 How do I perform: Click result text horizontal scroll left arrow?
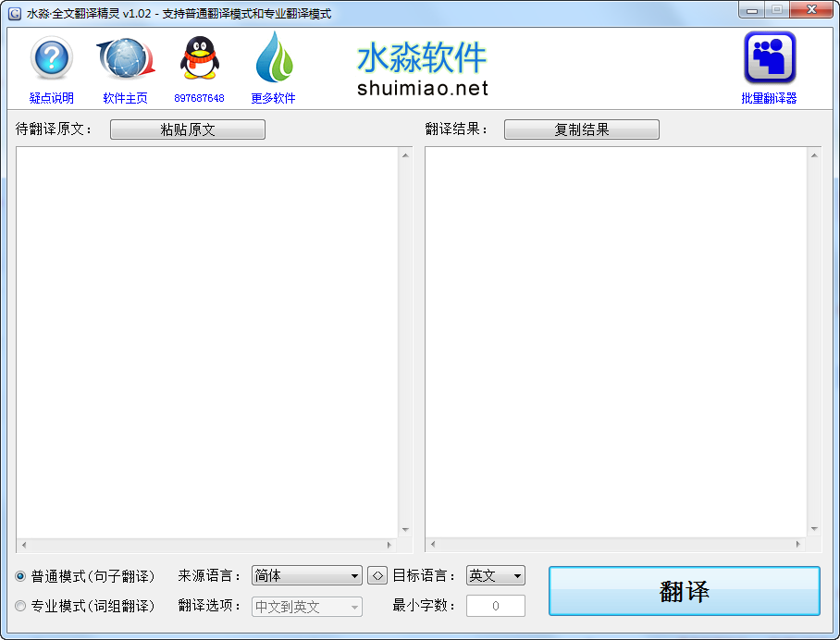(433, 545)
